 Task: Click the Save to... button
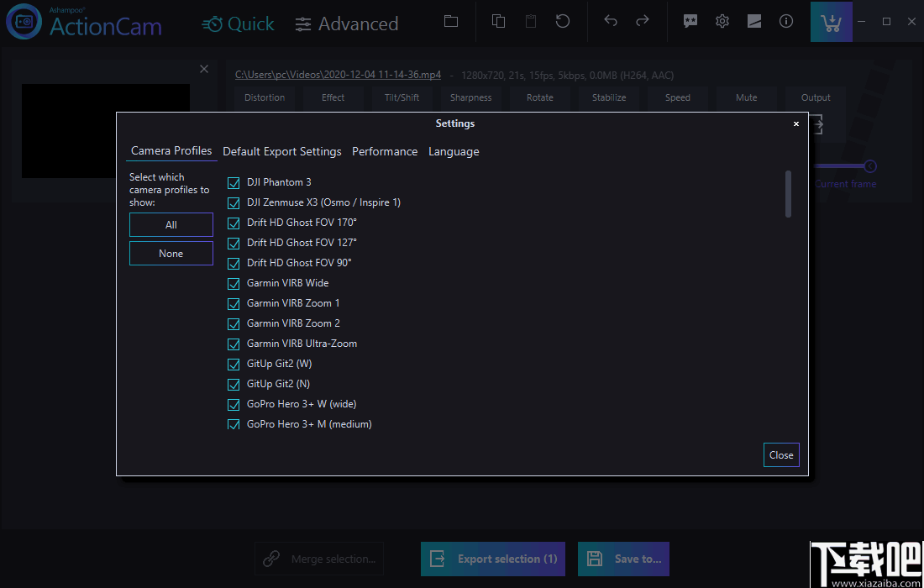click(x=623, y=559)
